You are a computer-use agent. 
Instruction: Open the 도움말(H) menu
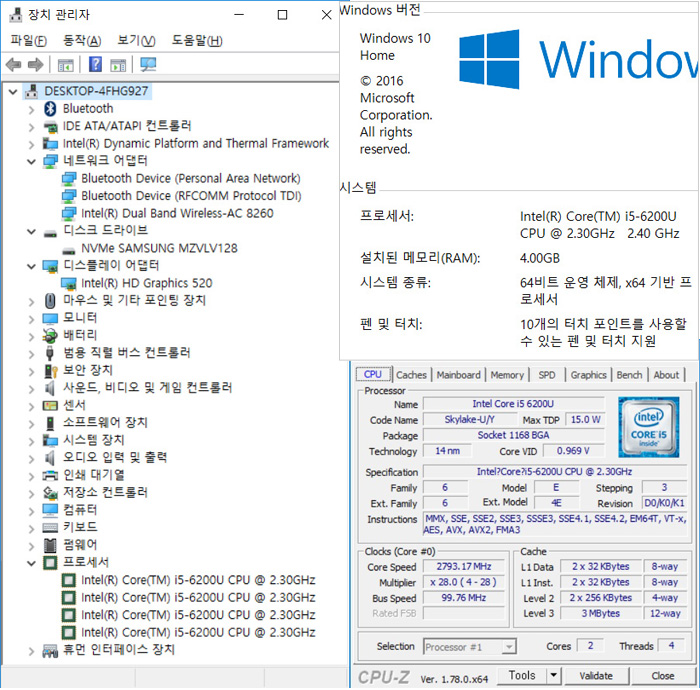click(x=197, y=41)
